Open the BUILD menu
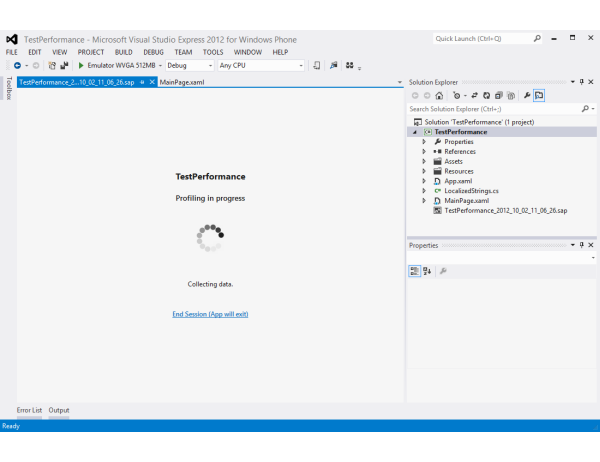Image resolution: width=600 pixels, height=462 pixels. 124,52
